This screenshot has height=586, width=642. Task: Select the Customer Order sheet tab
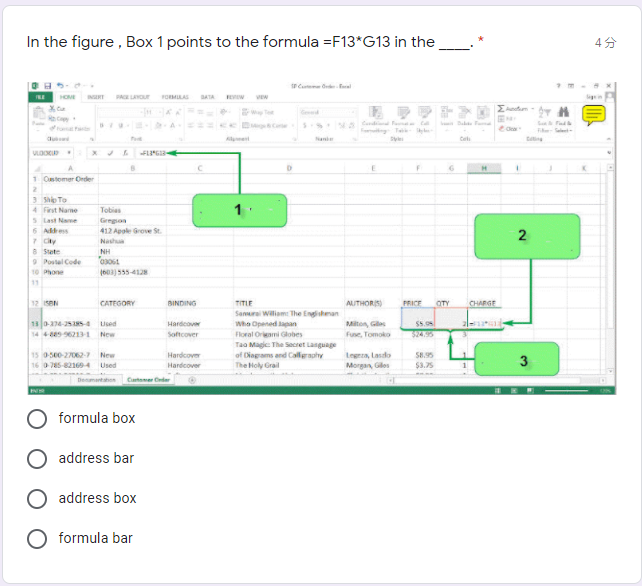click(x=148, y=380)
